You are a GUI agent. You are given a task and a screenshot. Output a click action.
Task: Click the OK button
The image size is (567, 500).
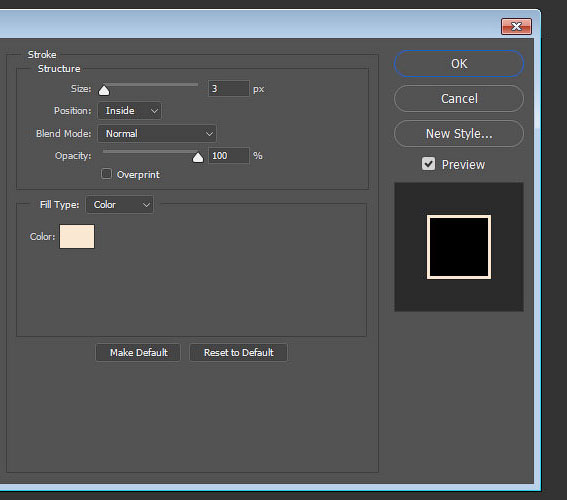[x=459, y=64]
